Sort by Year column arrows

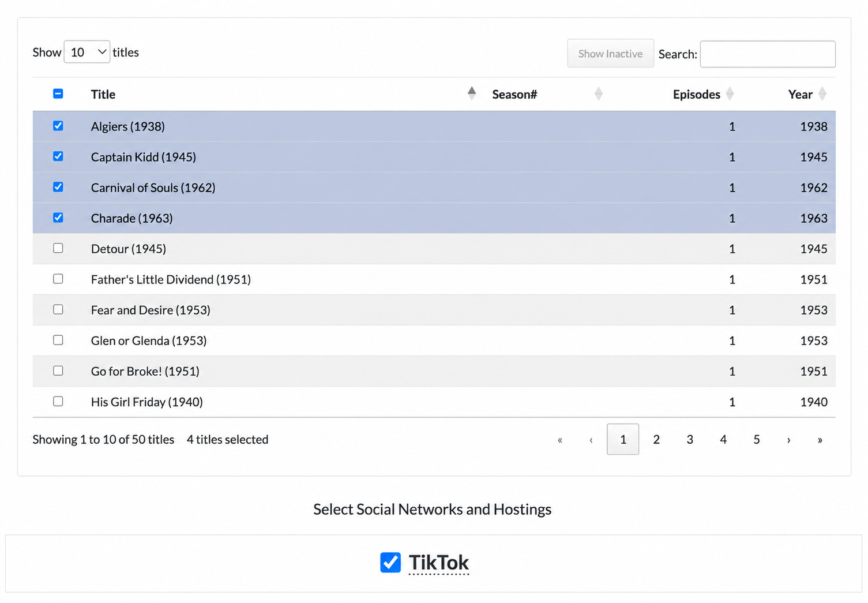(822, 93)
